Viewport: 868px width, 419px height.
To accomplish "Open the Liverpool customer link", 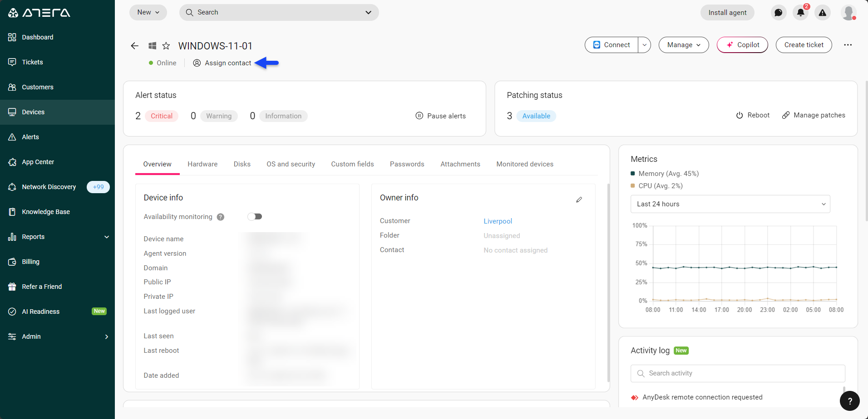I will 498,221.
